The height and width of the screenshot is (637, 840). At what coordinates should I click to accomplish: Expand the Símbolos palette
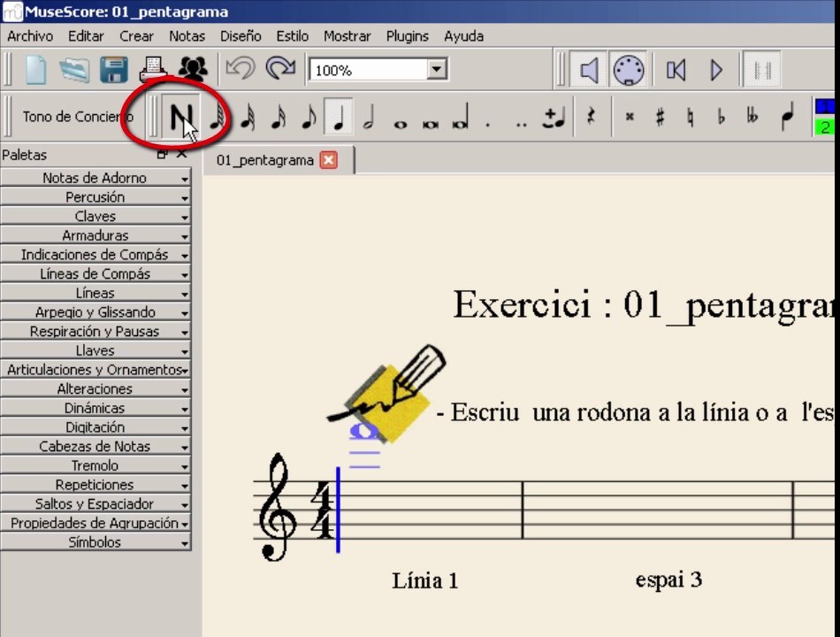(95, 542)
